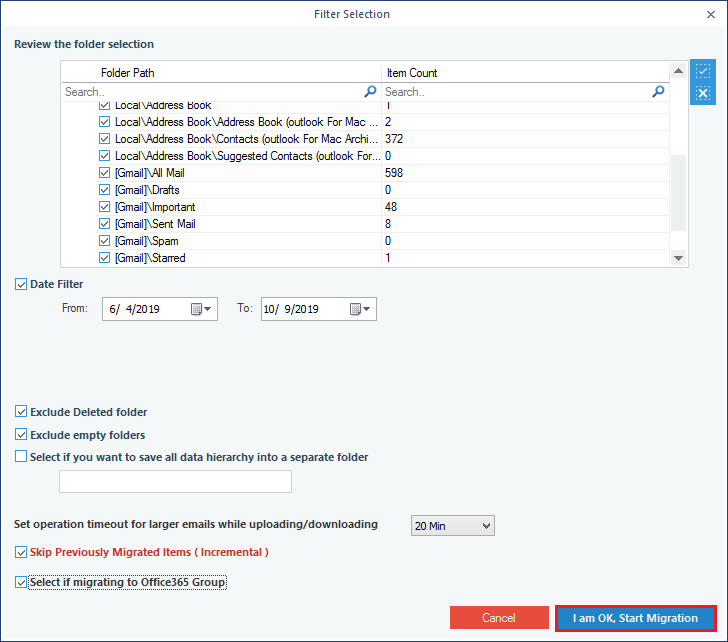Uncheck the [Gmail]\All Mail folder
Image resolution: width=728 pixels, height=642 pixels.
pyautogui.click(x=105, y=173)
